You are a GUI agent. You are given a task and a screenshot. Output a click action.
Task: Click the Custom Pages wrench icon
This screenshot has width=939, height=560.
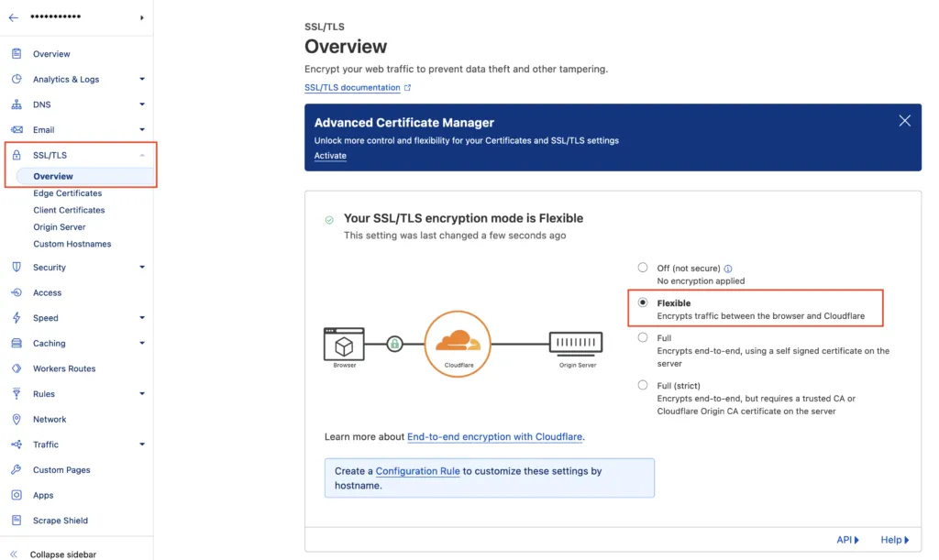16,470
